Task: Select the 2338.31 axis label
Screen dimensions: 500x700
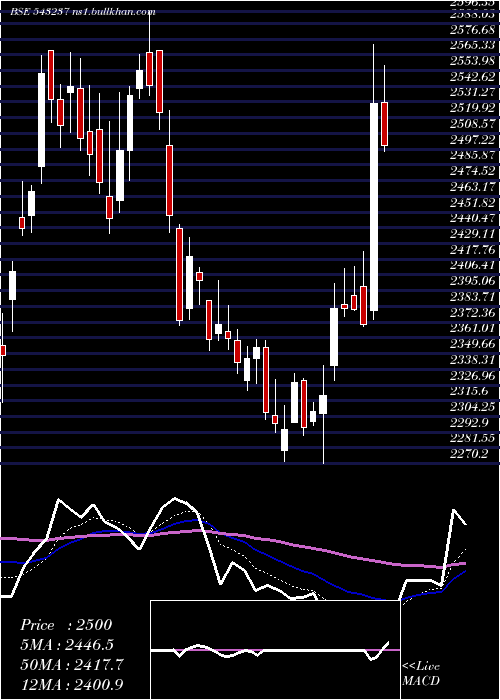Action: [474, 360]
